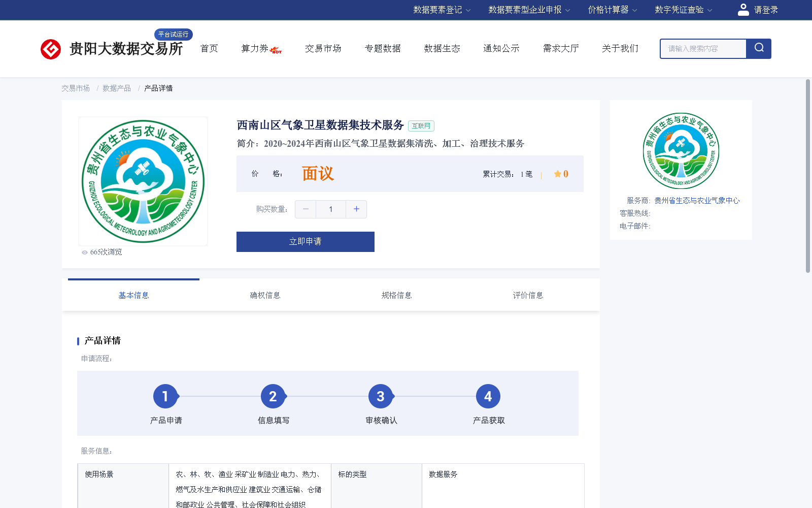Open the 专题数据 navigation item
Screen dimensions: 812x508
click(x=383, y=49)
